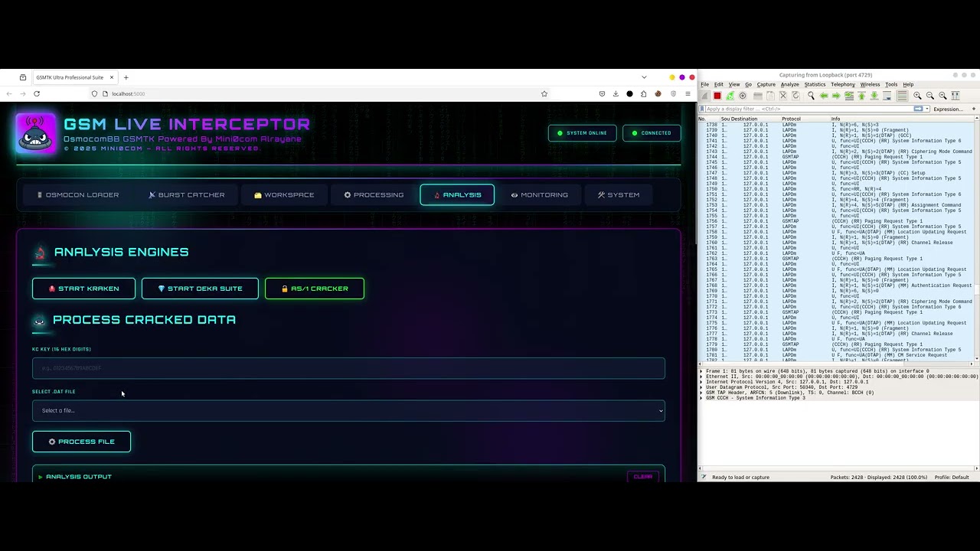Reload the browser page
Screen dimensions: 980x551
coord(36,93)
